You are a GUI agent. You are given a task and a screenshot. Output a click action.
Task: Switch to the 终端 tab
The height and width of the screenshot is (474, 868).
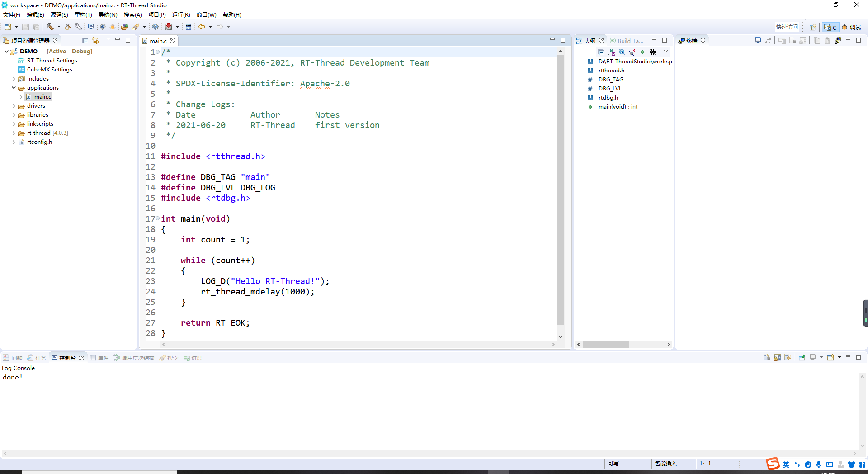(x=691, y=41)
